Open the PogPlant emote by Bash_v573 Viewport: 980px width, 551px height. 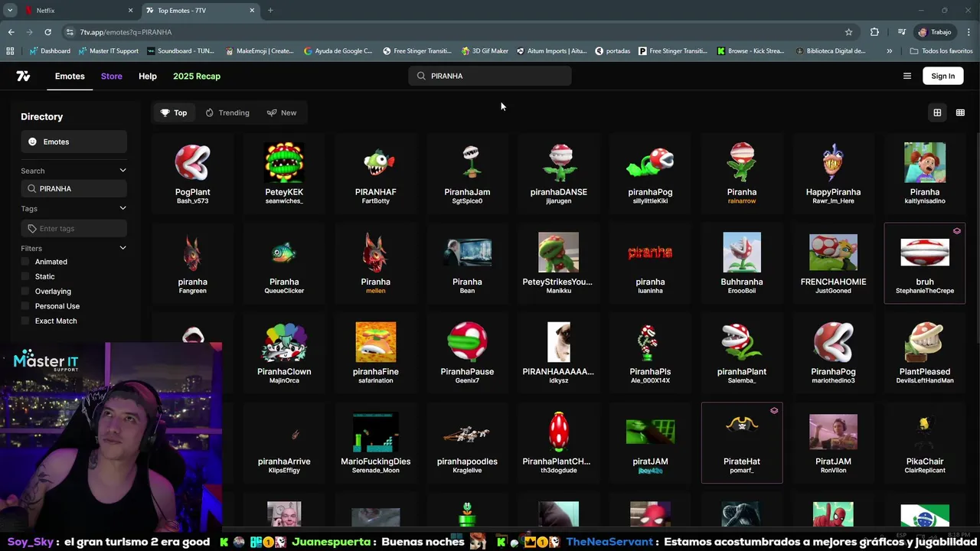tap(192, 174)
